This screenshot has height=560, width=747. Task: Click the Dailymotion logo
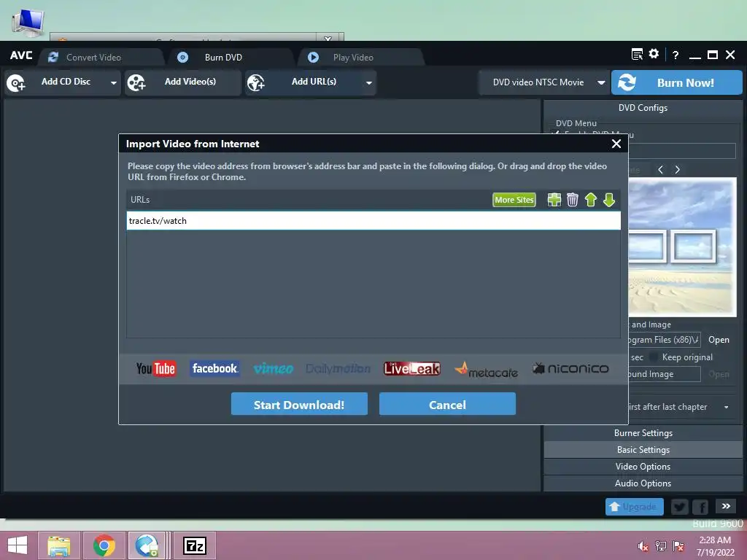coord(338,368)
